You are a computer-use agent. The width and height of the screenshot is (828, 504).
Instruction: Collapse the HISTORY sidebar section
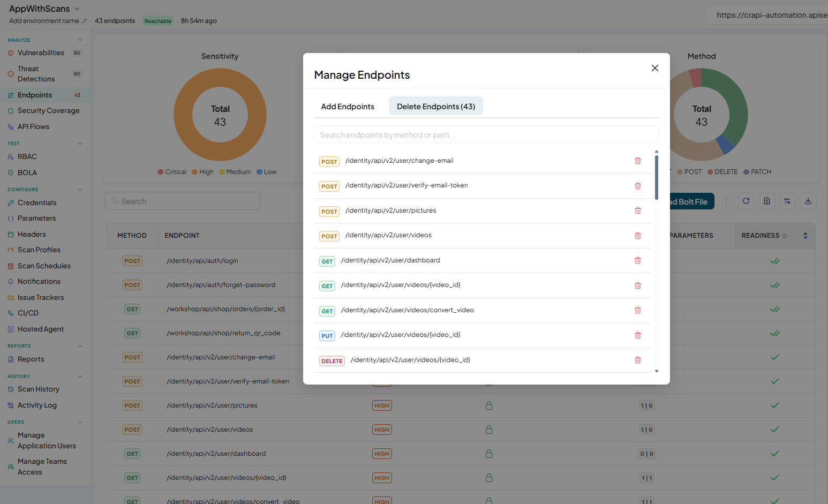[80, 377]
